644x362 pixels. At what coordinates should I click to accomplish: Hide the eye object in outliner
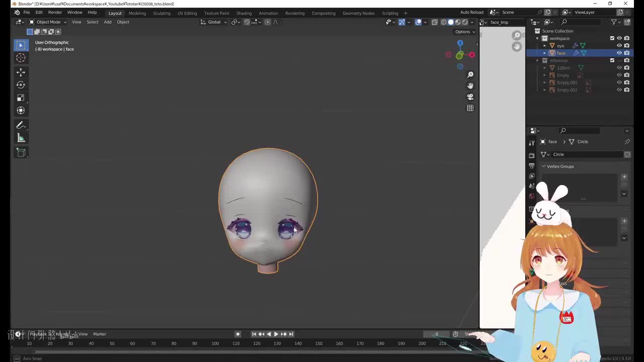click(619, 46)
